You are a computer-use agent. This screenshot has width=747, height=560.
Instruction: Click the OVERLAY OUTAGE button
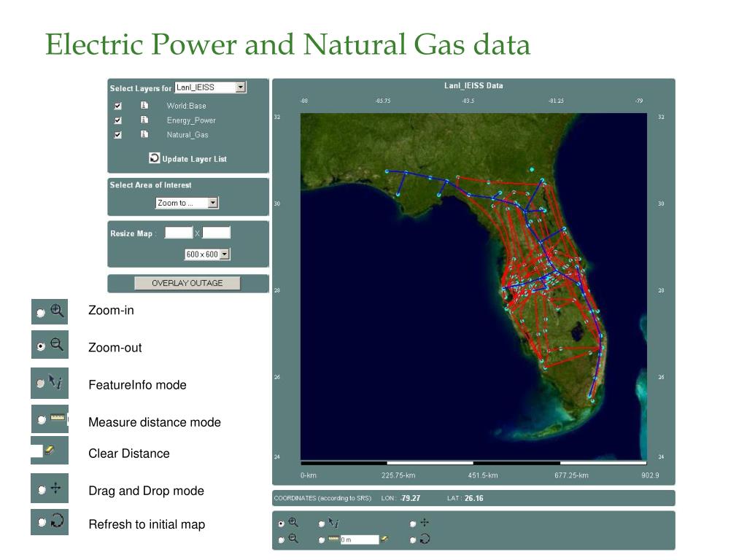pos(187,283)
